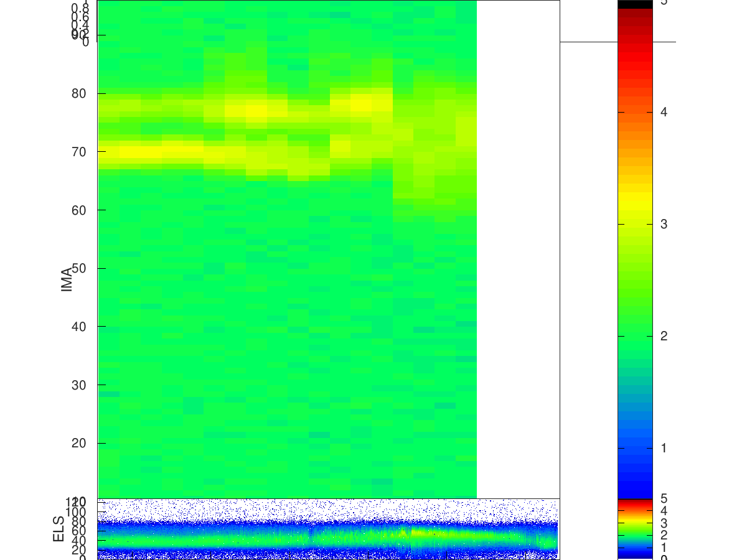Image resolution: width=747 pixels, height=560 pixels.
Task: Click value 4 on the large colorbar
Action: (664, 112)
